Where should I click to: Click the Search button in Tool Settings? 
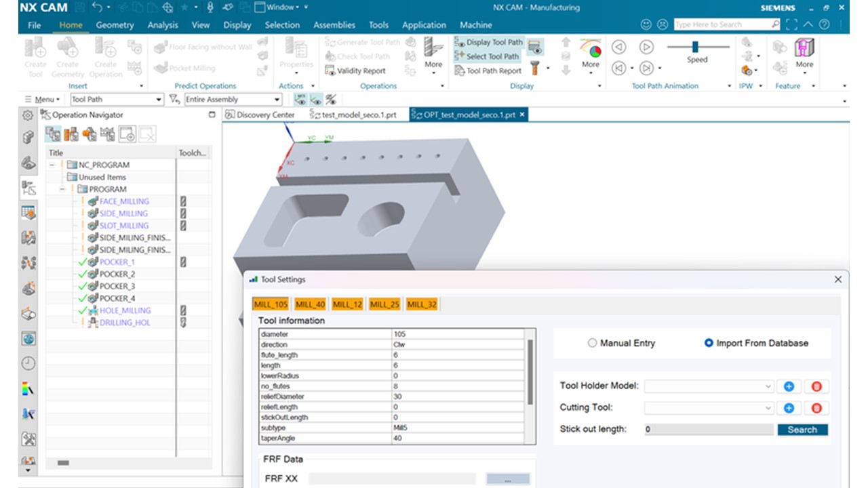pyautogui.click(x=802, y=429)
